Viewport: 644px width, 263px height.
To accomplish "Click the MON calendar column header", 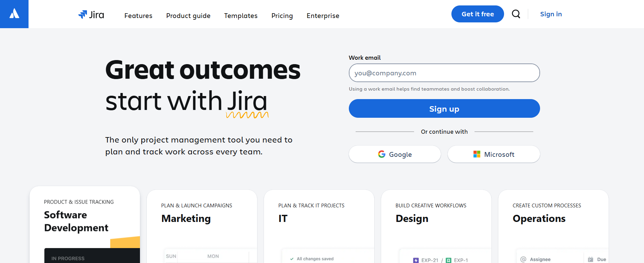I will [x=213, y=256].
